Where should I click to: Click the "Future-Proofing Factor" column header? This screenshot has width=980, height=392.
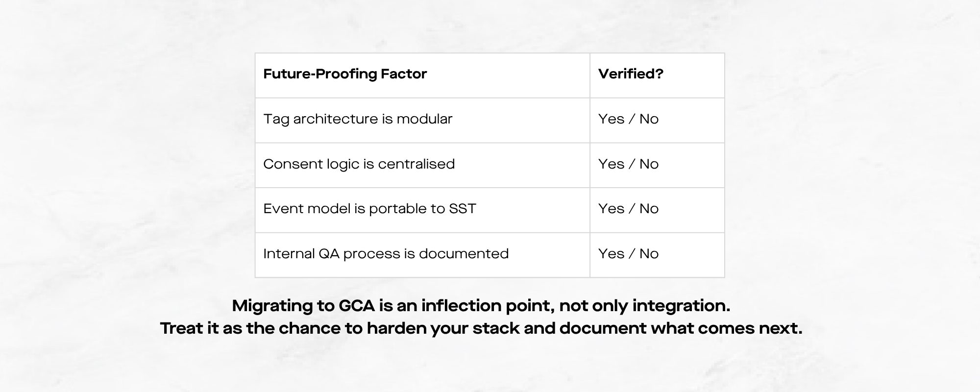(345, 74)
